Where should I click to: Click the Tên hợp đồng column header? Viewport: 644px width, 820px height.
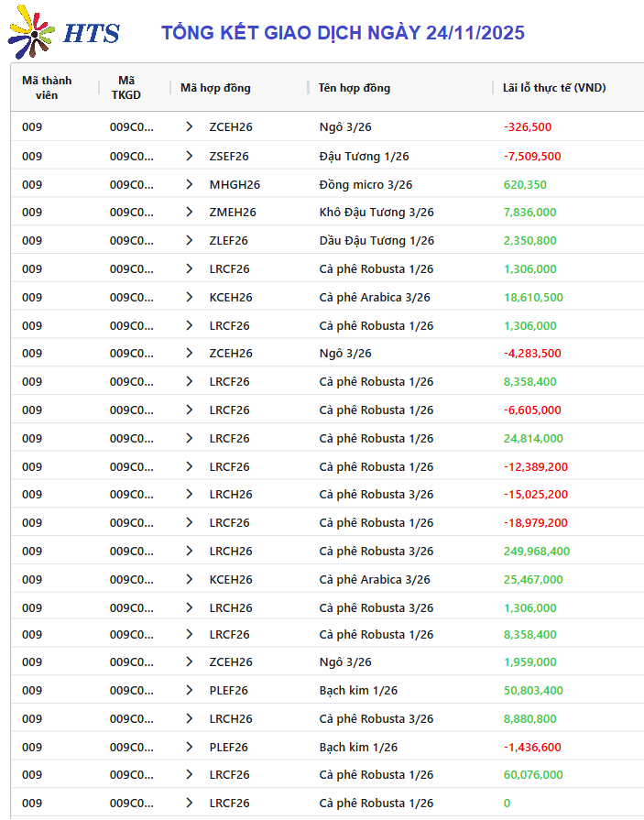pyautogui.click(x=355, y=88)
